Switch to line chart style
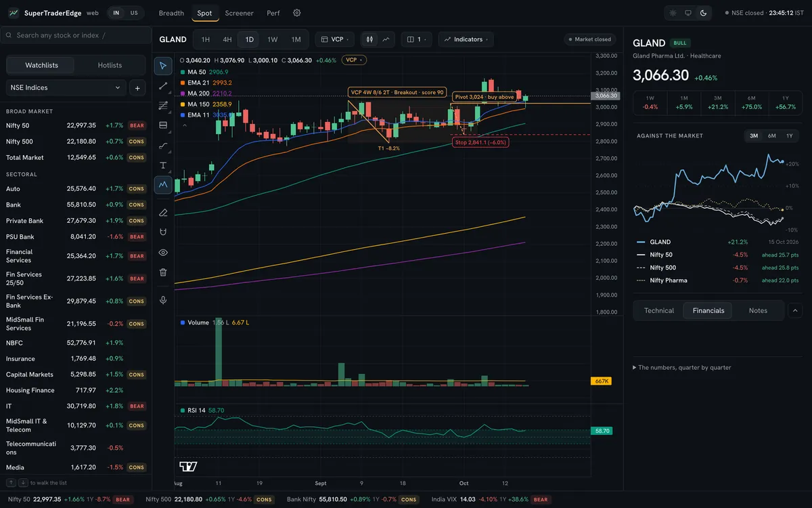Screen dimensions: 812x508 tap(386, 39)
